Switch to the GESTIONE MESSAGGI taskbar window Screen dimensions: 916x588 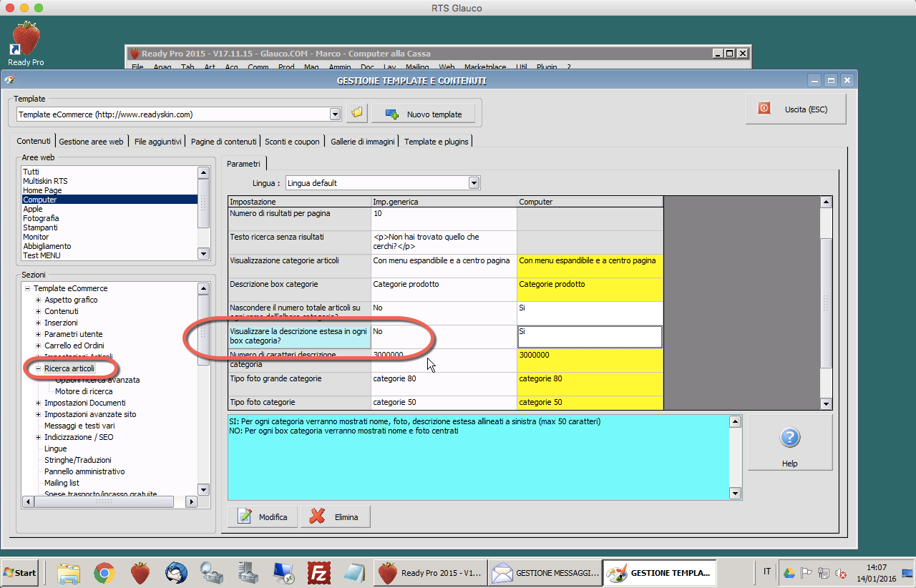pyautogui.click(x=545, y=572)
